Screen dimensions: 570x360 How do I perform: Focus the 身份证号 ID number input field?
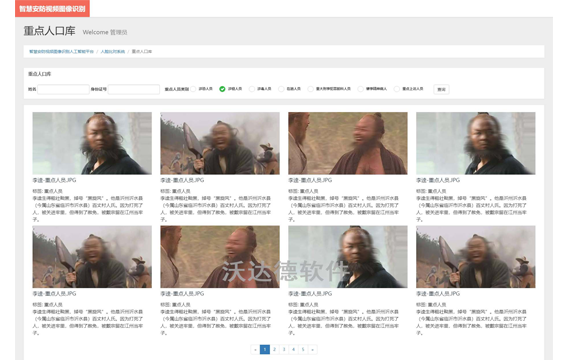(x=134, y=89)
